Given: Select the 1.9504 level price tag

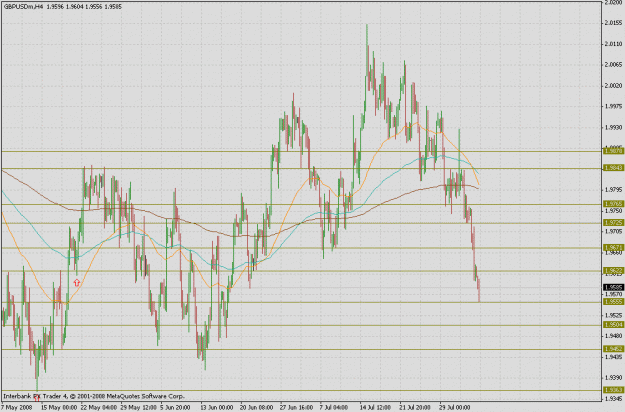Looking at the screenshot, I should tap(614, 325).
